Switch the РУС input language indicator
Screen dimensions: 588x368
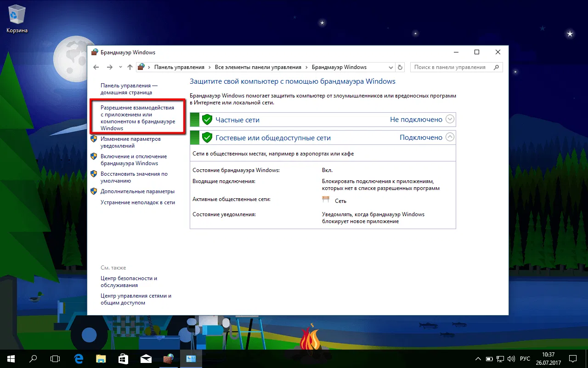coord(525,358)
